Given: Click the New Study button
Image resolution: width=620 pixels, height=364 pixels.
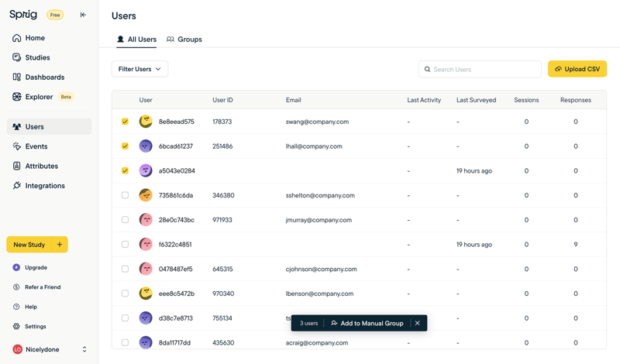Looking at the screenshot, I should [29, 245].
